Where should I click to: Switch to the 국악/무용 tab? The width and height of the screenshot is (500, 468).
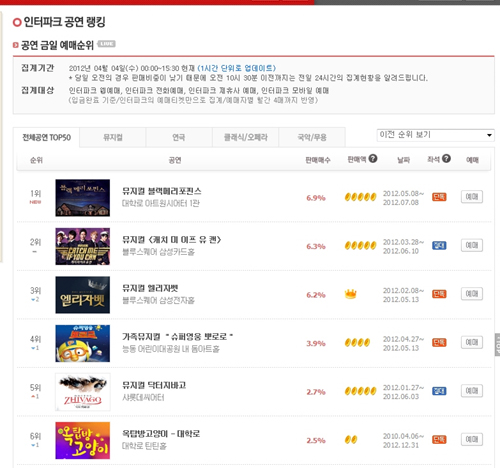tap(312, 137)
